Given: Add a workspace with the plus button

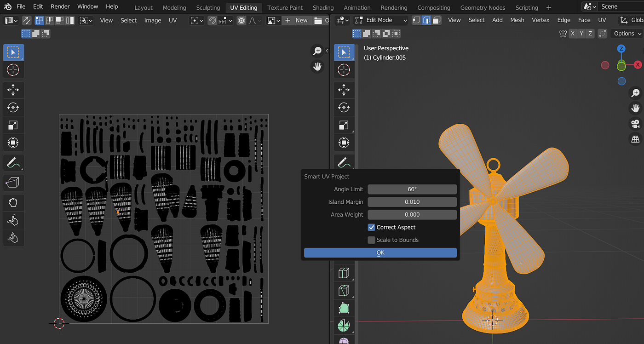Looking at the screenshot, I should click(x=549, y=7).
